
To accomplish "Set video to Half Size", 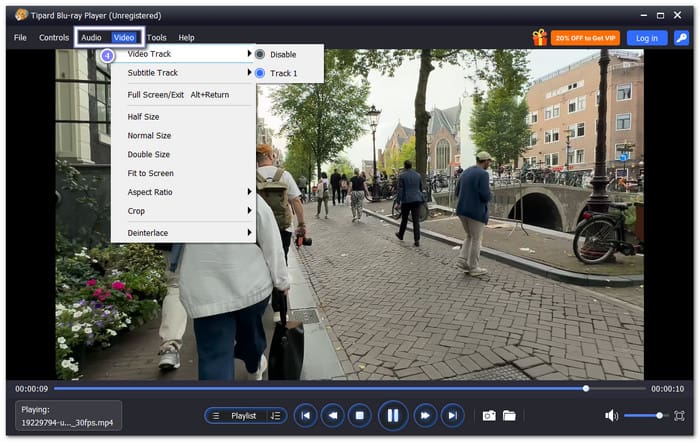I will pos(183,117).
